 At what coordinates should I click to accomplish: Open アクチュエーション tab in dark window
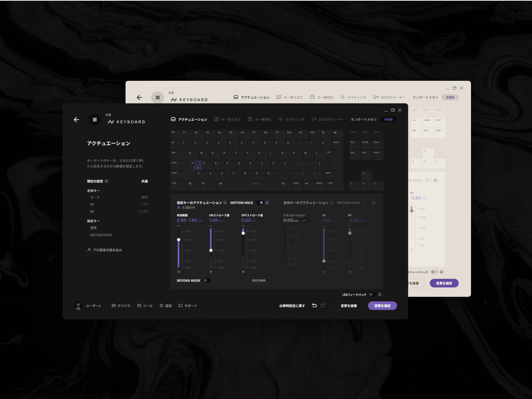click(189, 119)
